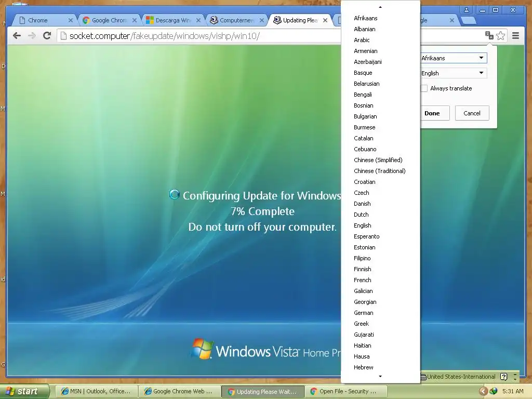The height and width of the screenshot is (399, 532).
Task: Enable the Always translate checkbox
Action: point(424,88)
